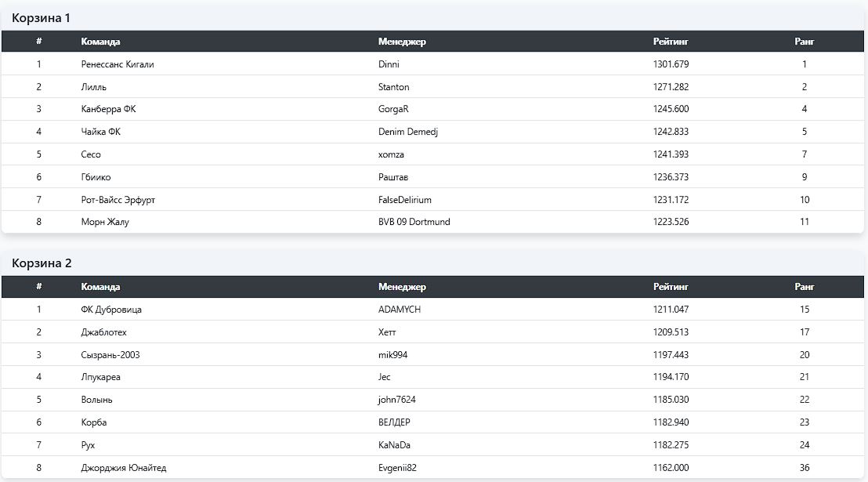Click manager Denim Demedj

(407, 132)
